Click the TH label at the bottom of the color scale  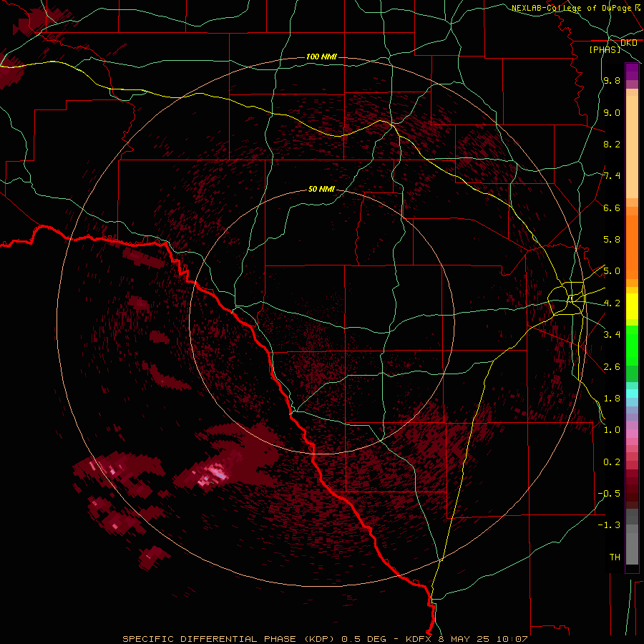(615, 557)
